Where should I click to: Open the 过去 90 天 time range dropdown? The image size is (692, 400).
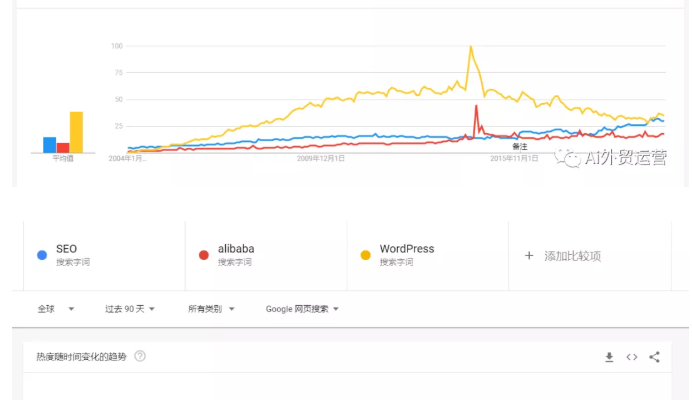(130, 309)
